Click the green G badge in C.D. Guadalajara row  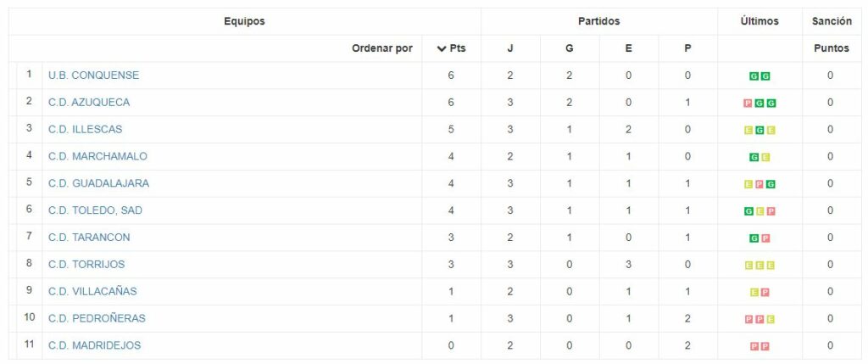point(771,184)
